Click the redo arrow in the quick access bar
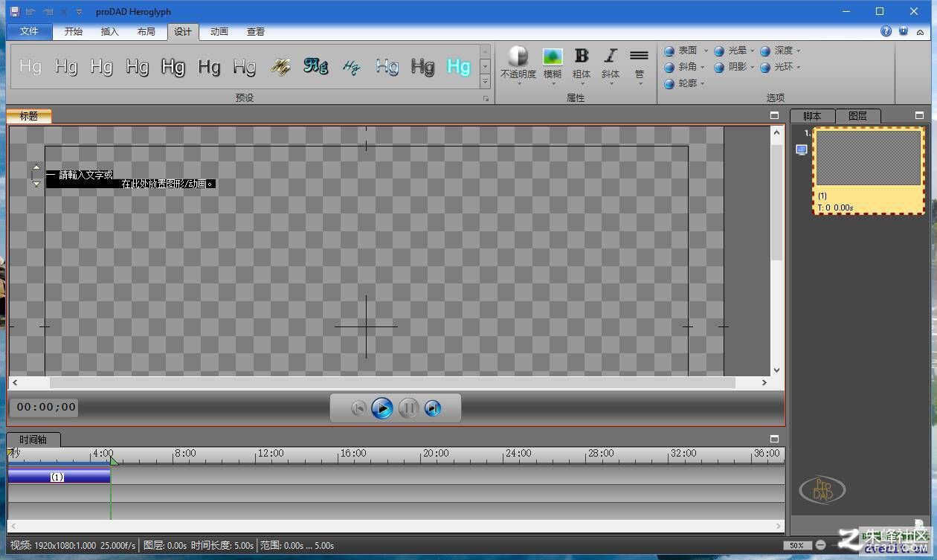Screen dimensions: 937x560 click(x=47, y=11)
